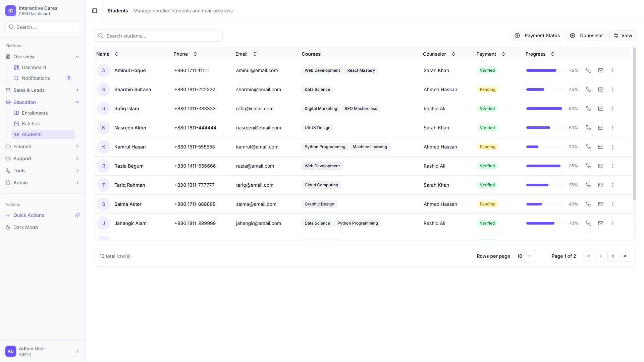This screenshot has height=362, width=644.
Task: Click the Quick Actions sparkle icon
Action: coord(77,215)
